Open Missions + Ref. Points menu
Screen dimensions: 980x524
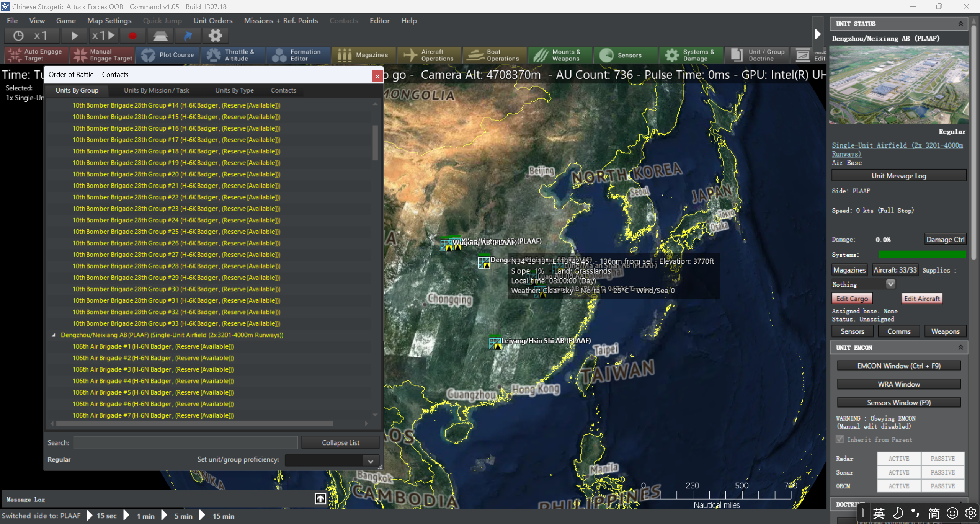(x=281, y=21)
